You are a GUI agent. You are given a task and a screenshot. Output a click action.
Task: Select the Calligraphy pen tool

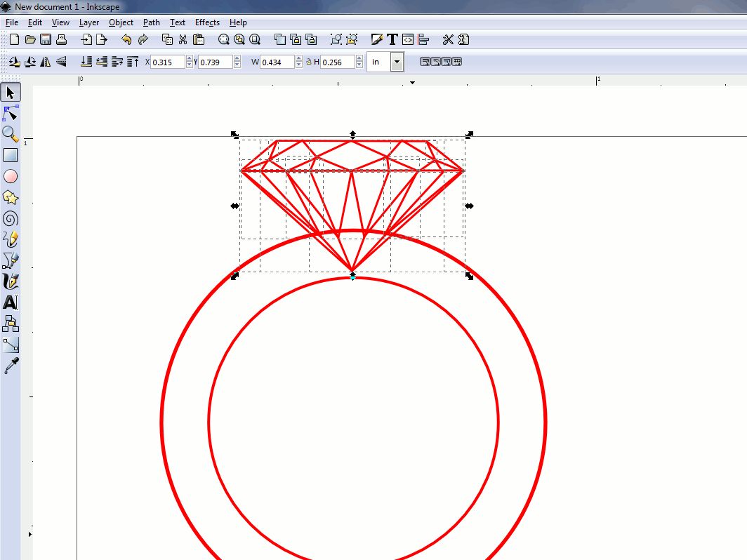click(11, 281)
